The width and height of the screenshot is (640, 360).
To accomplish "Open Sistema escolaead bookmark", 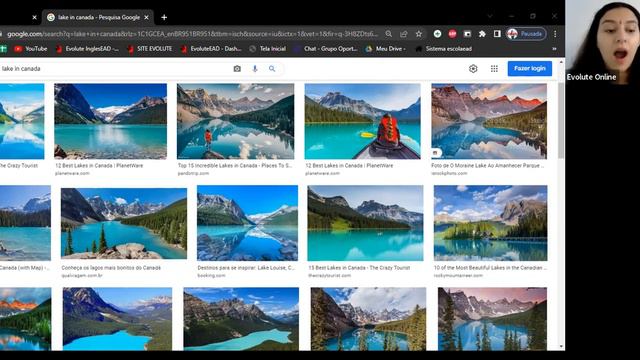I will 444,49.
